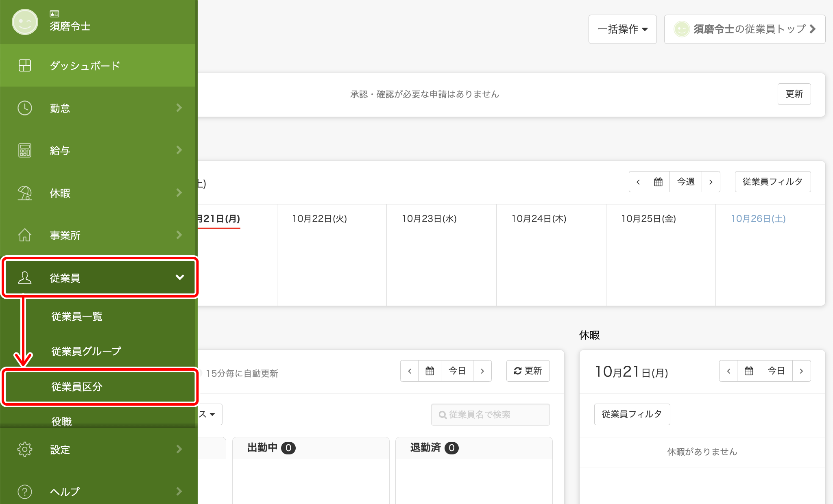Click the calculator icon beside 給与
Screen dimensions: 833x504
25,150
